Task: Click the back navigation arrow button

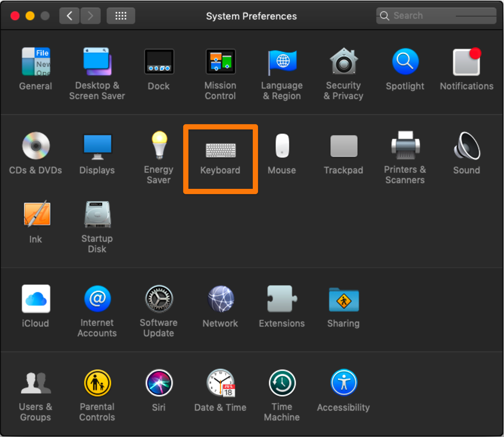Action: point(69,16)
